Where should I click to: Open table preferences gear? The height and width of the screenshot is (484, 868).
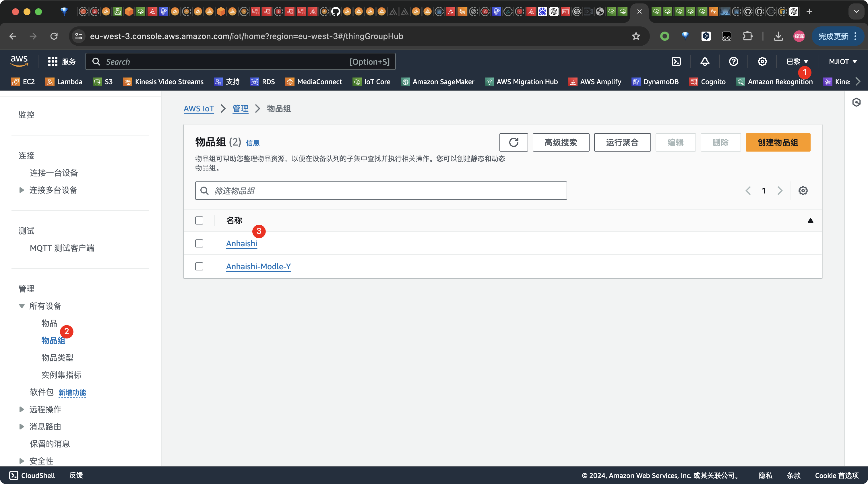point(803,190)
